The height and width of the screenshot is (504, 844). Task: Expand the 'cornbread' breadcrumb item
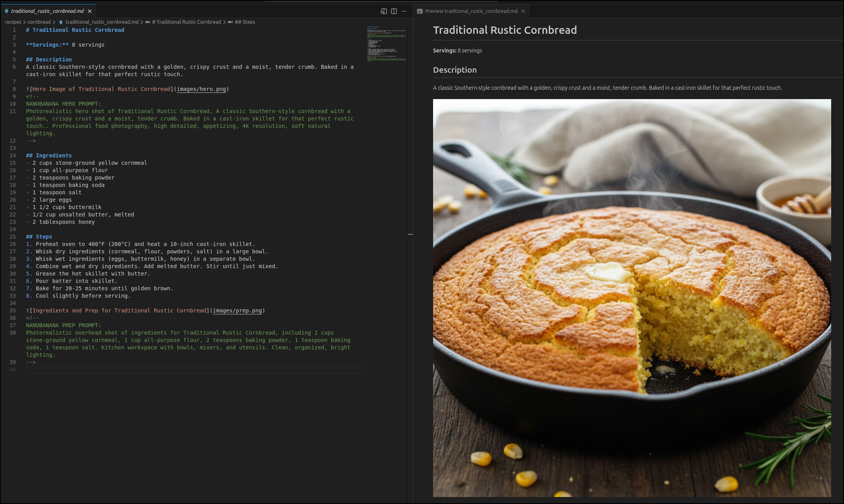38,22
